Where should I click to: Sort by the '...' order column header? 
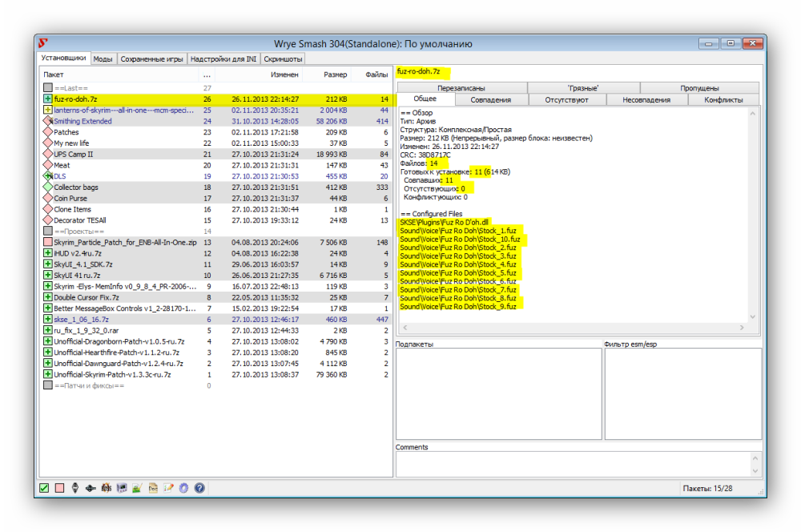pos(207,75)
